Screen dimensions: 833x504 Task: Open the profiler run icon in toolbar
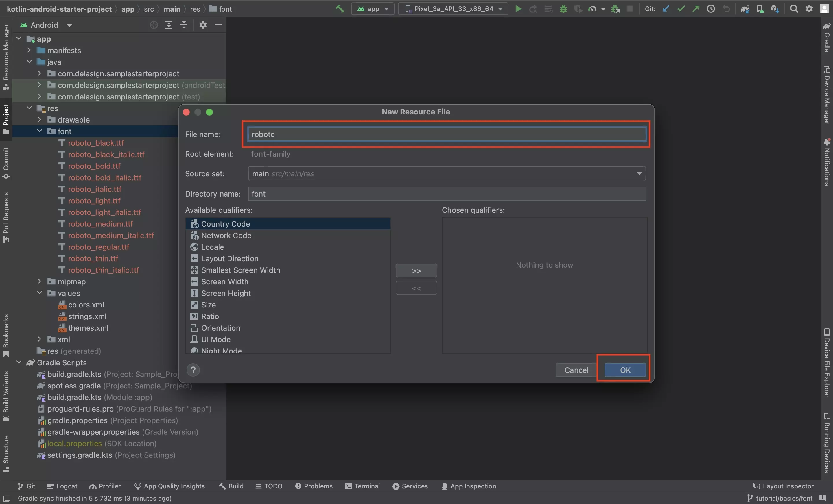pos(592,9)
